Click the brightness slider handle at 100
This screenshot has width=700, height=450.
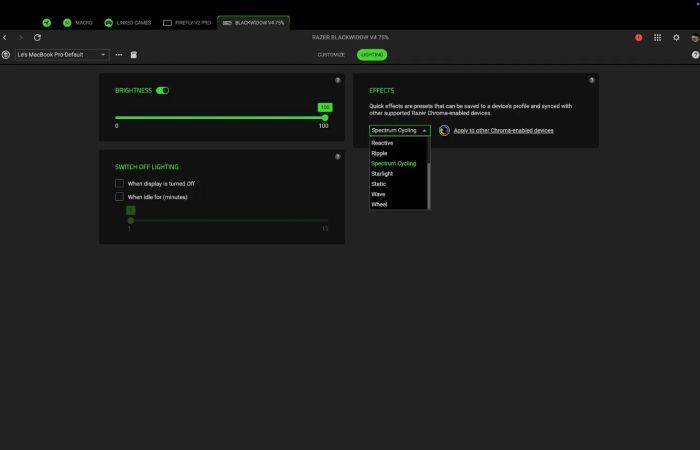(325, 118)
